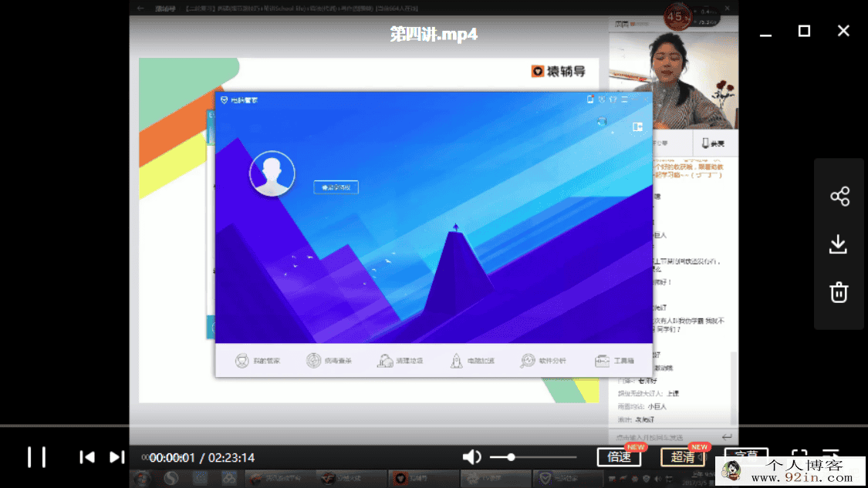Open the 超清 video quality selector
Screen dimensions: 868x488
[x=683, y=457]
